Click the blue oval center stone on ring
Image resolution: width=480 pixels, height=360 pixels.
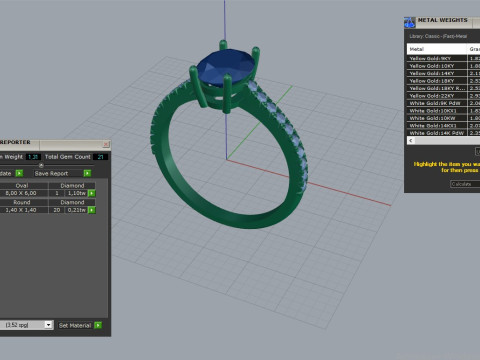point(225,67)
